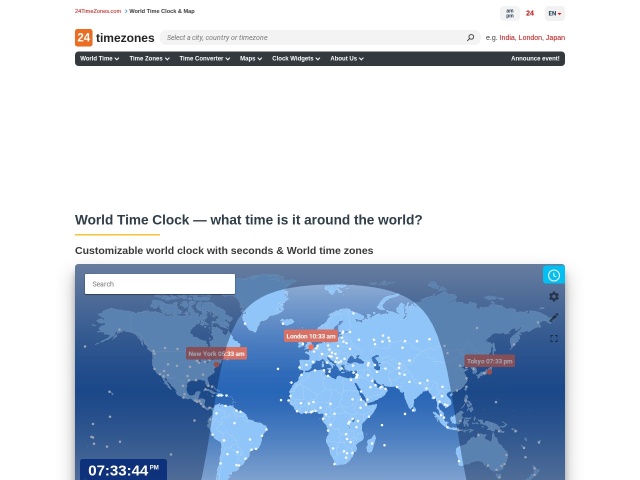Click the London example link
Screen dimensions: 640x480
click(530, 38)
